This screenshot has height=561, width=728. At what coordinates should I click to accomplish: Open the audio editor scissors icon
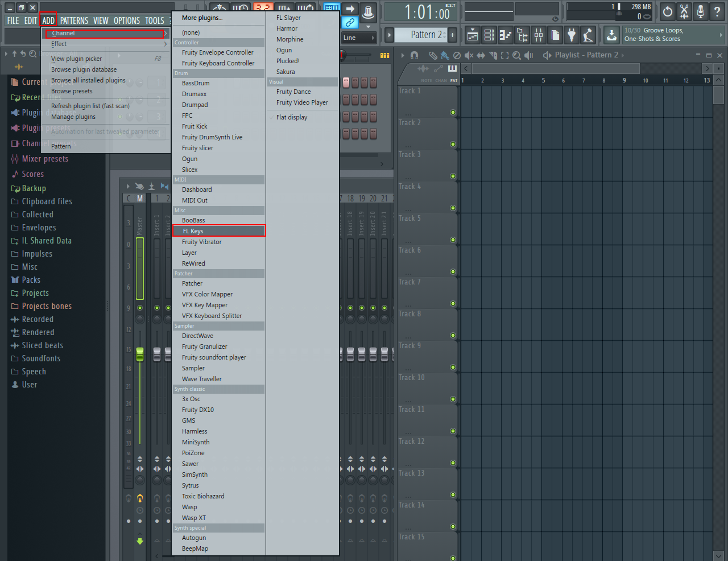tap(684, 11)
